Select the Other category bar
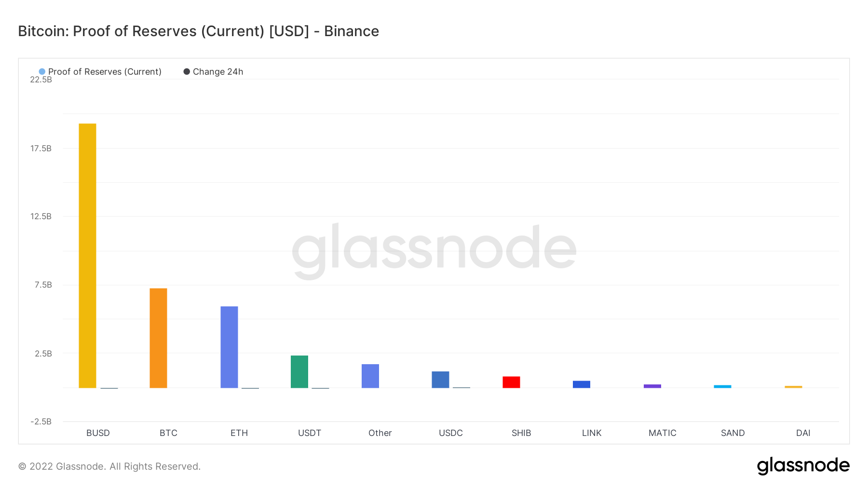This screenshot has height=488, width=868. [x=370, y=376]
